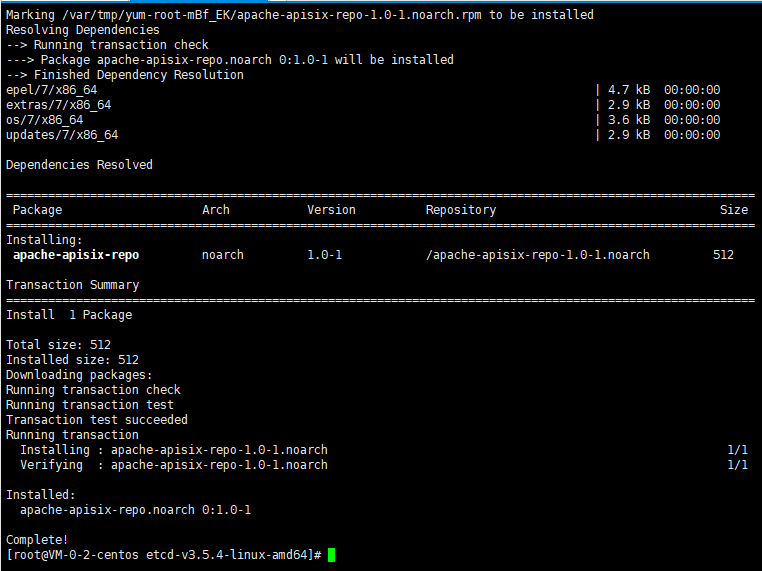The image size is (762, 571).
Task: Click "Installed size: 512" line
Action: click(72, 360)
